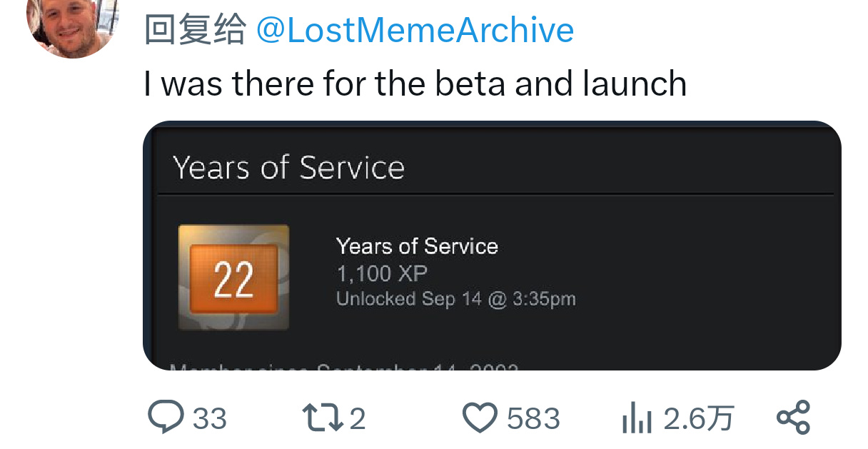This screenshot has width=868, height=449.
Task: Click the tweet text about beta and launch
Action: [415, 84]
